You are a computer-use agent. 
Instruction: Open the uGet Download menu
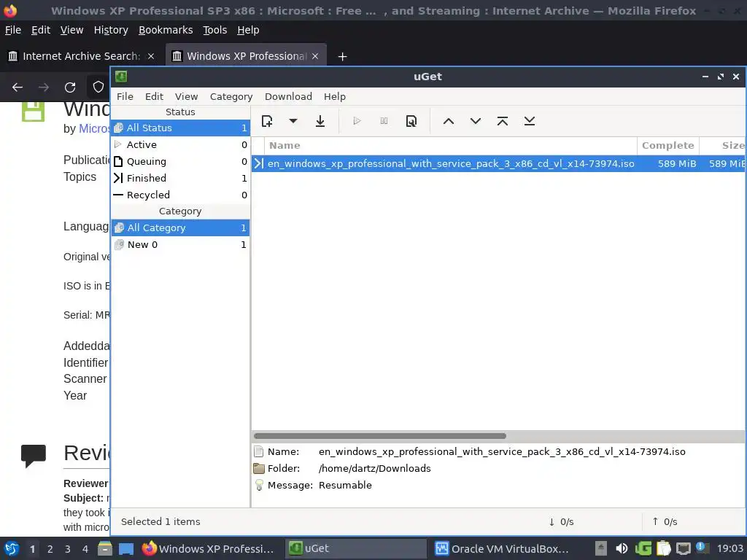click(x=288, y=97)
